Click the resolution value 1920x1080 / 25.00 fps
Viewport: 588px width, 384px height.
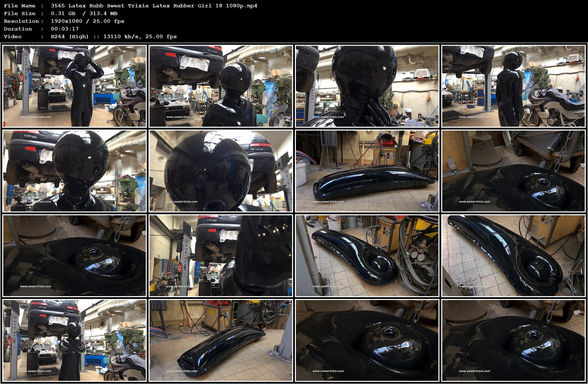87,21
